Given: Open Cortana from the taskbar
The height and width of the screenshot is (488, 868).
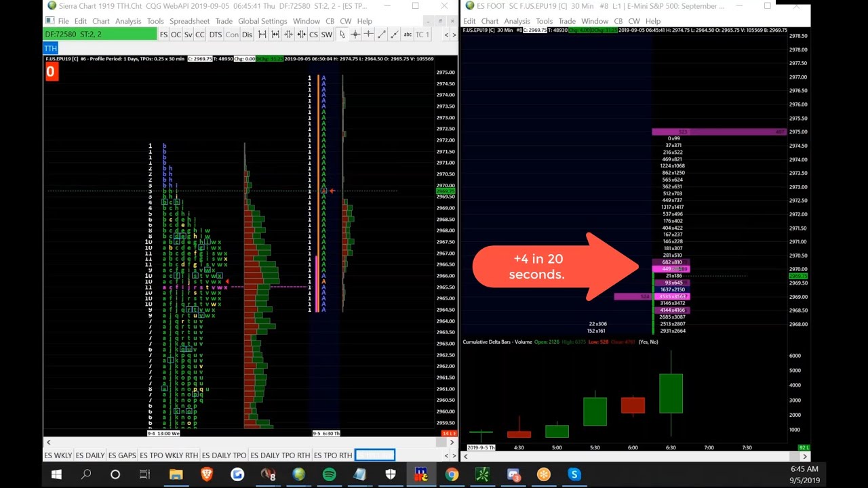Looking at the screenshot, I should click(x=115, y=474).
